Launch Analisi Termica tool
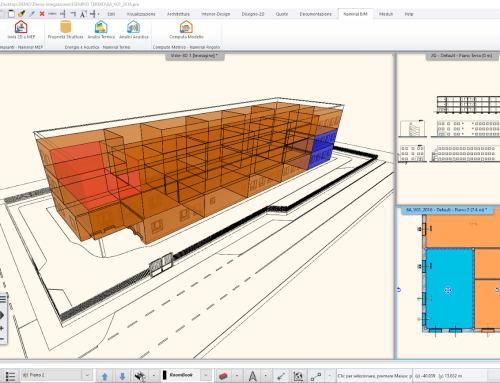Screen dimensions: 500x383 (x=101, y=27)
